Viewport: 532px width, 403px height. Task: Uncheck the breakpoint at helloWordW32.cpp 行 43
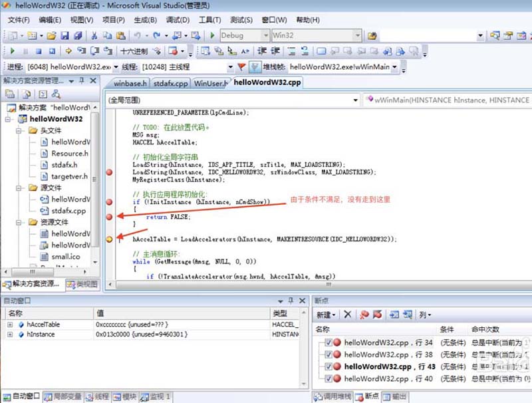tap(327, 366)
